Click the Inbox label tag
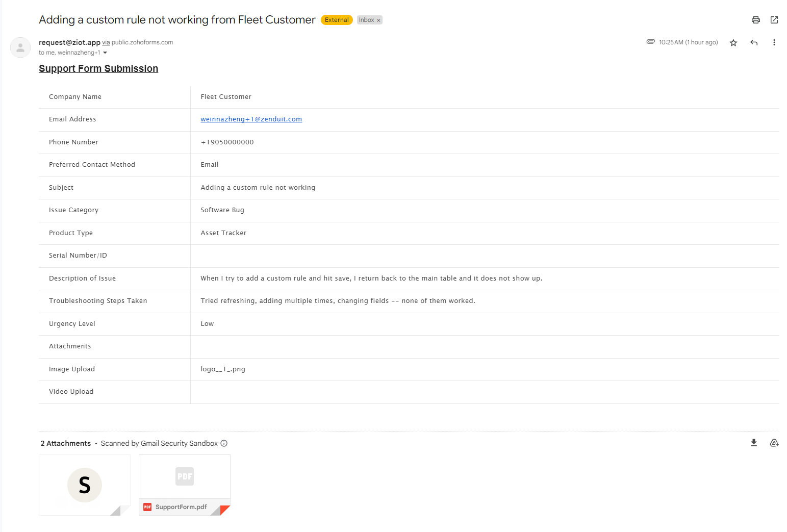 366,20
